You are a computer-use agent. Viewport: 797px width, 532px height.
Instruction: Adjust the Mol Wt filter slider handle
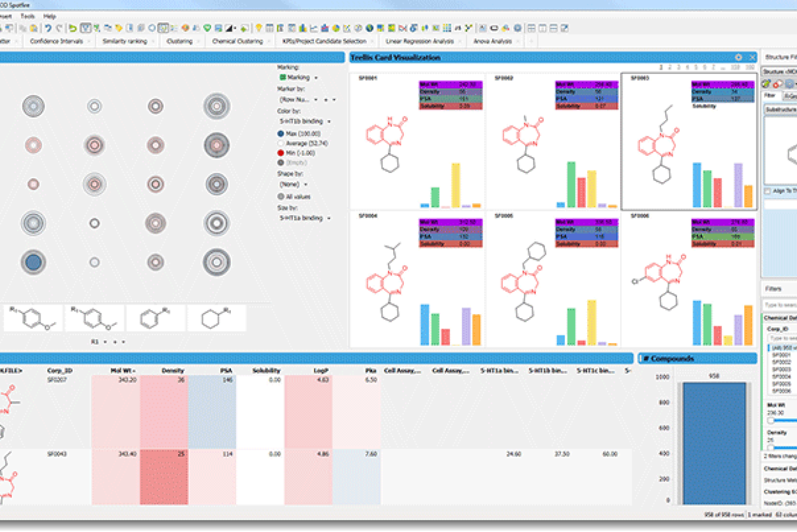tap(771, 420)
